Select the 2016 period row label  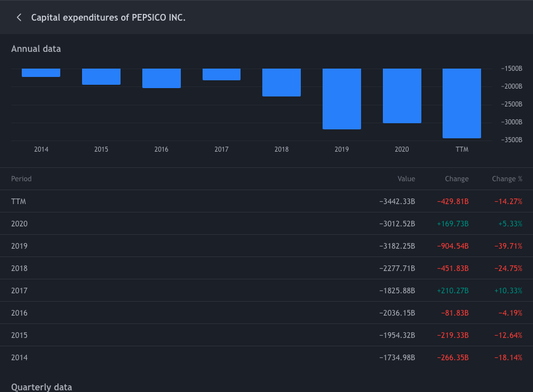pyautogui.click(x=20, y=313)
